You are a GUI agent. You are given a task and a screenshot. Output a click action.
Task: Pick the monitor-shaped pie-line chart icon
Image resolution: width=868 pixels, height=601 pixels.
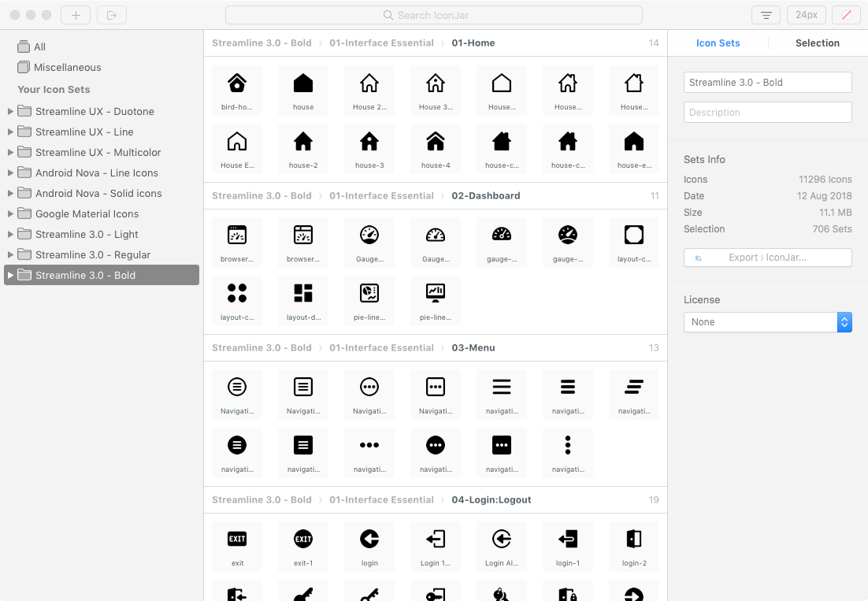(x=436, y=301)
